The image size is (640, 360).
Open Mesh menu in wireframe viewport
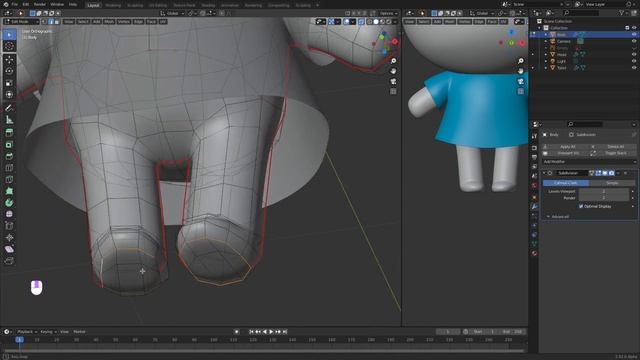[x=109, y=22]
